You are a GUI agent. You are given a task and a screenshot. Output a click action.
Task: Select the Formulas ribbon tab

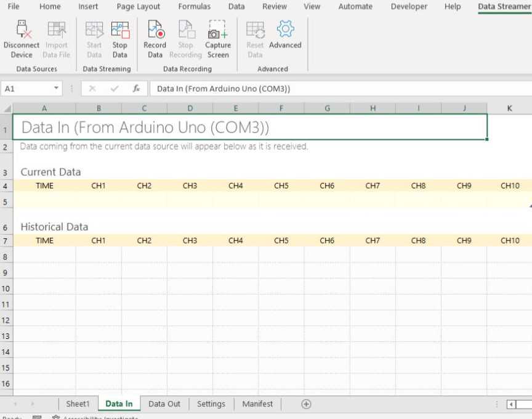195,6
